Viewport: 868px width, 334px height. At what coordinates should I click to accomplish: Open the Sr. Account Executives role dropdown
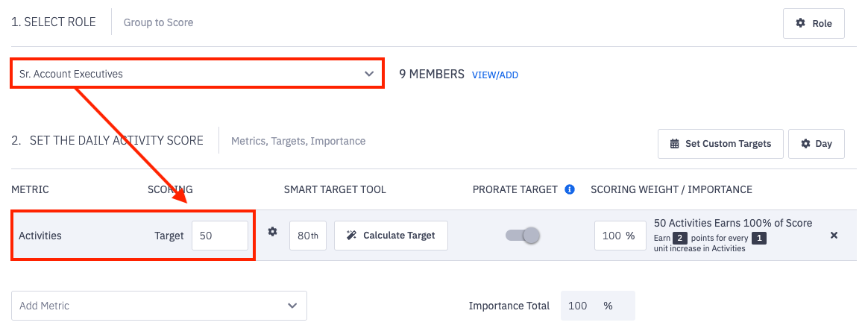(x=197, y=74)
